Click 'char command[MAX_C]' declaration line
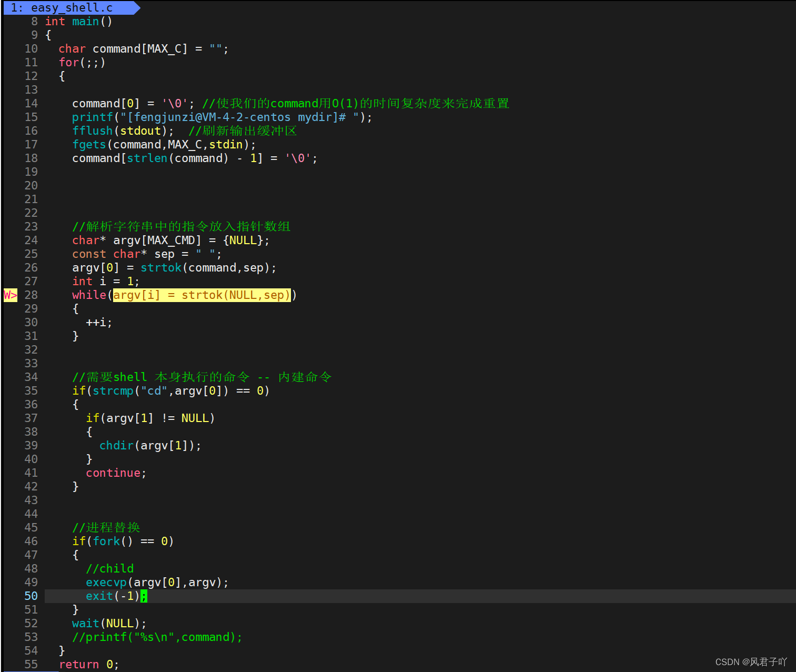 pos(144,48)
